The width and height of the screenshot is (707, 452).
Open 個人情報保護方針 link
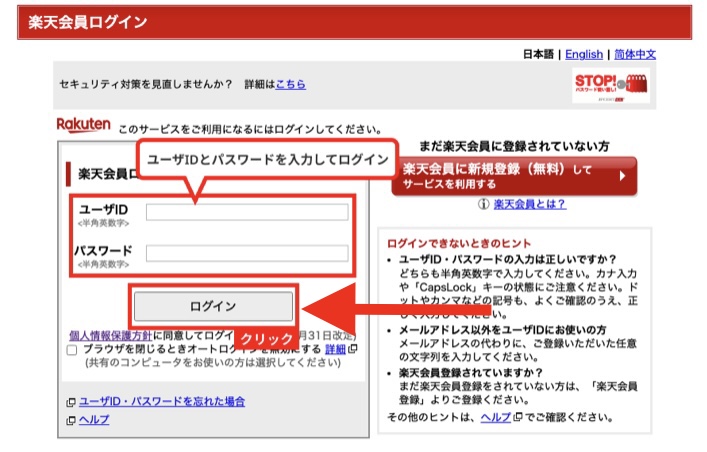coord(111,336)
